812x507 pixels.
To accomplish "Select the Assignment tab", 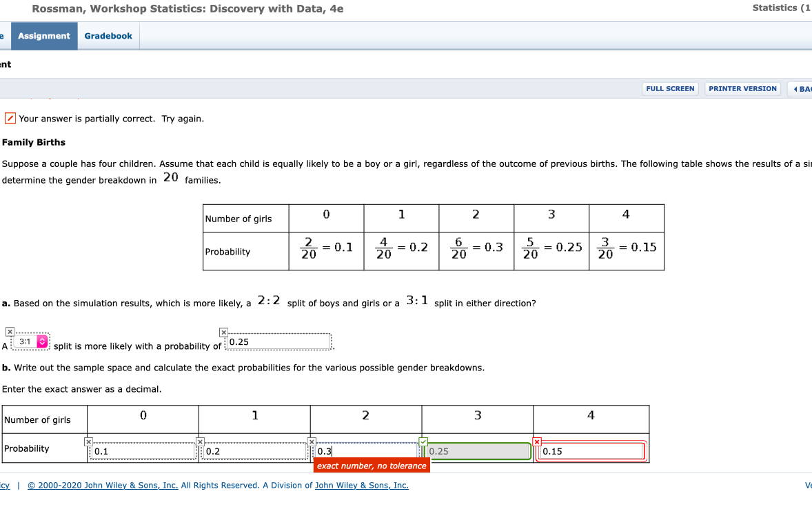I will (43, 35).
